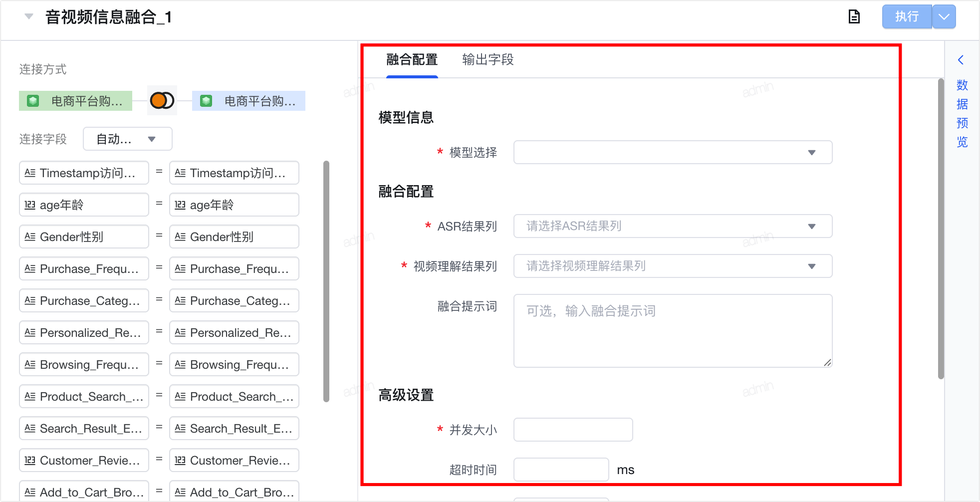Screen dimensions: 980x502
Task: Click text-type icon of left Timestamp field
Action: (x=30, y=173)
